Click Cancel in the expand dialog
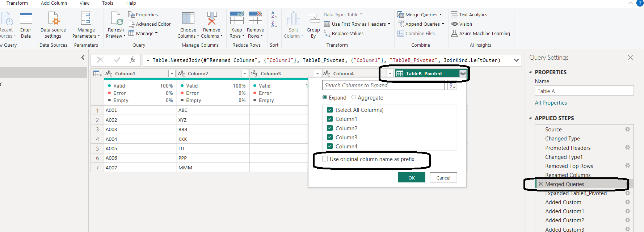Screen dimensions: 644x232 (443, 177)
